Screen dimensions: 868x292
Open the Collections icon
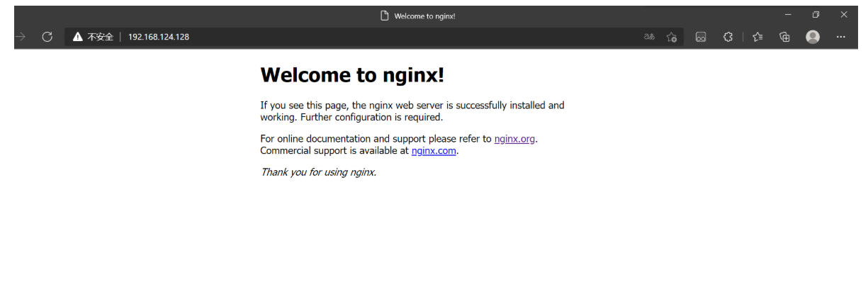tap(784, 37)
